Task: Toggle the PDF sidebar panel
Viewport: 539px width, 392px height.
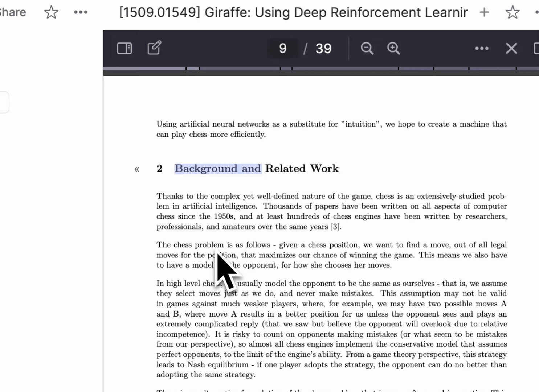Action: tap(124, 48)
